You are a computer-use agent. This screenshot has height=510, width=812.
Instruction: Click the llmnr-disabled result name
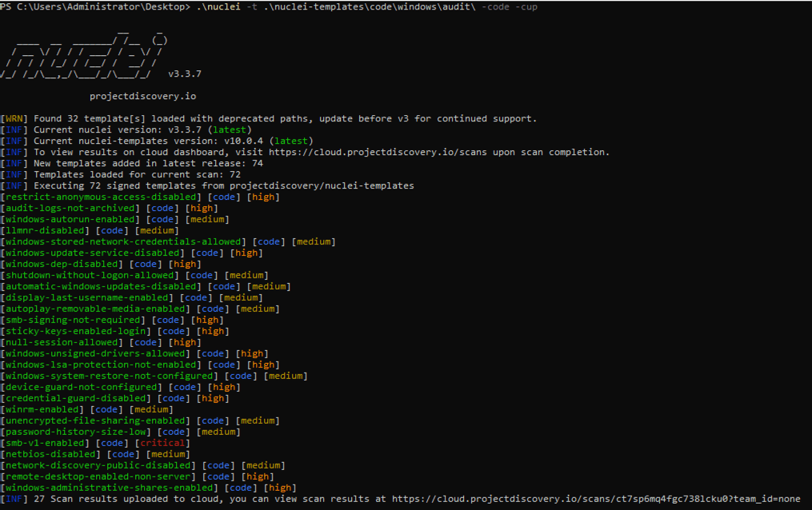tap(46, 230)
